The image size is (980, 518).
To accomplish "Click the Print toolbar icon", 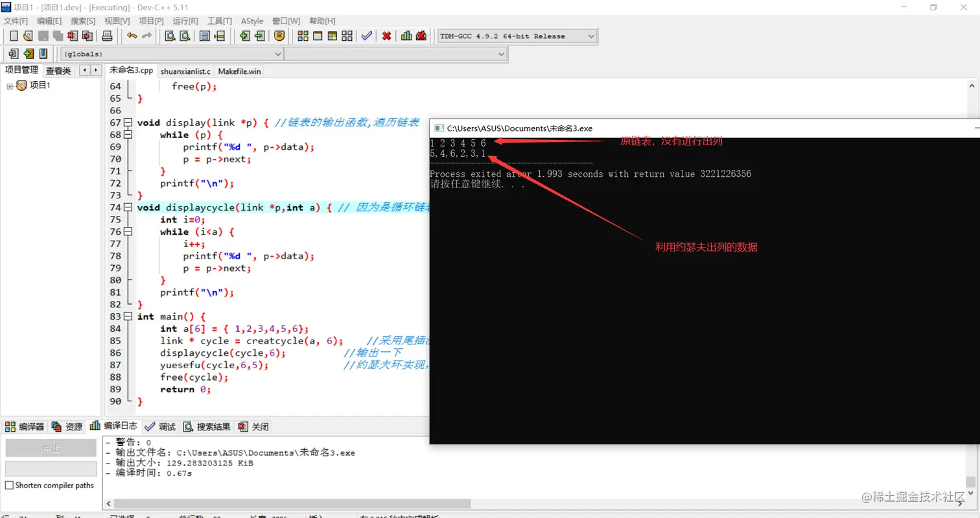I will tap(107, 36).
